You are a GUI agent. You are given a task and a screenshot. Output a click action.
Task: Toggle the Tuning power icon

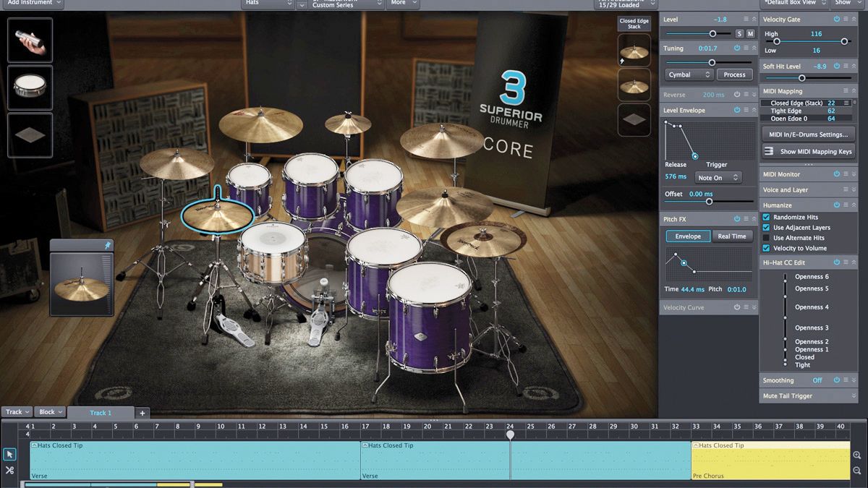[x=736, y=48]
